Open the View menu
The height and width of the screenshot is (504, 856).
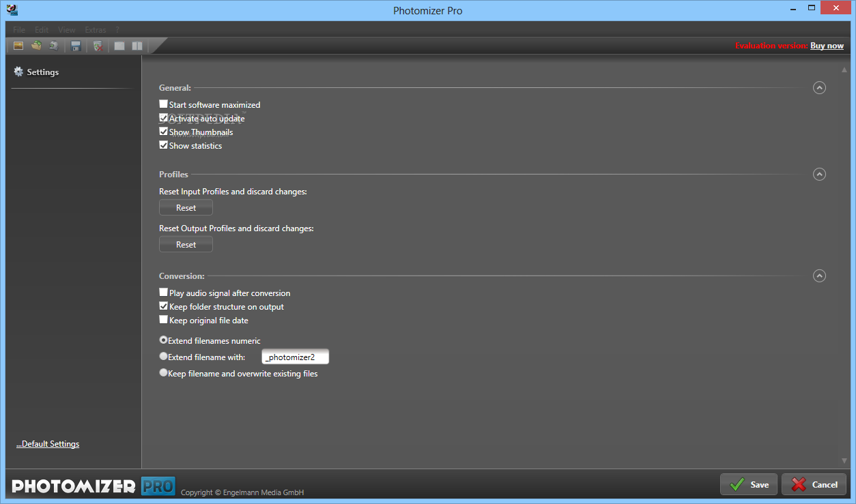[x=67, y=30]
